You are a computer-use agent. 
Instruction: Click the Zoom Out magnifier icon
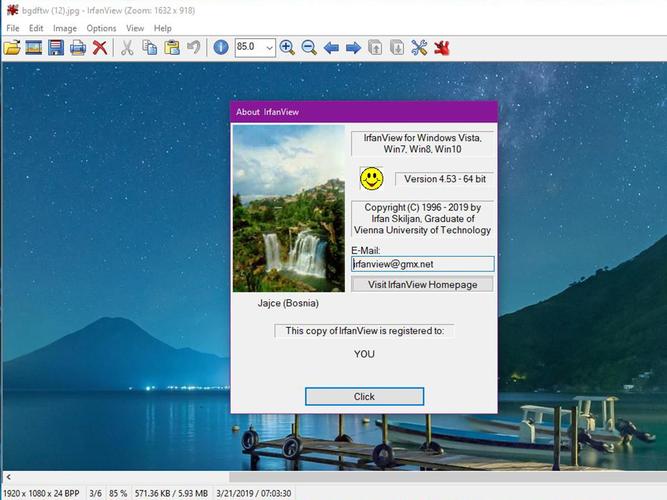[x=309, y=47]
